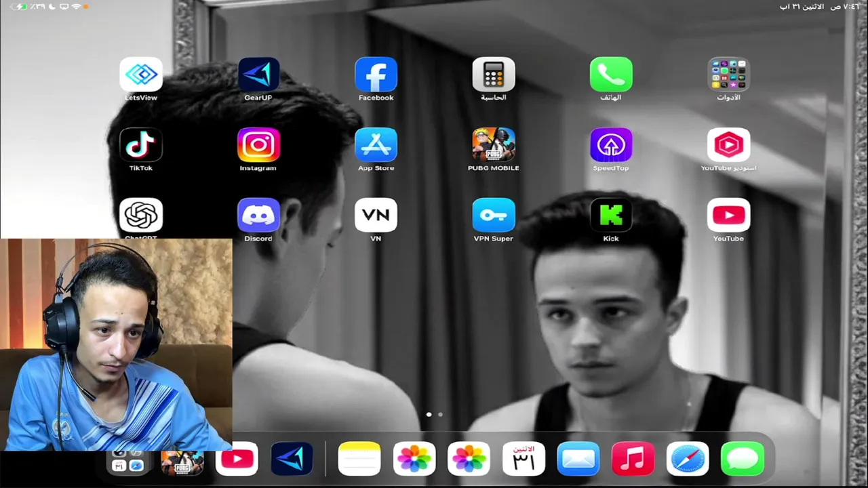Tap the GearUP icon in the dock
This screenshot has width=868, height=488.
(x=292, y=460)
